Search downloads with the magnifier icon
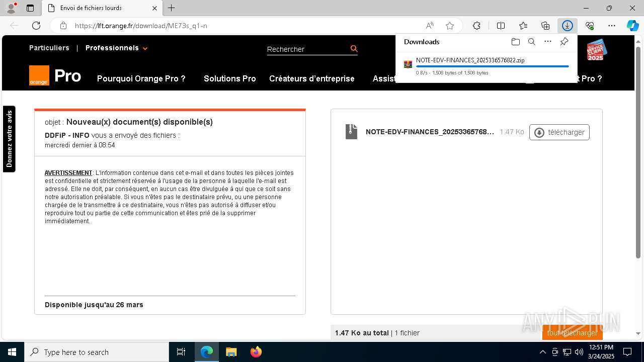Image resolution: width=644 pixels, height=362 pixels. [531, 42]
